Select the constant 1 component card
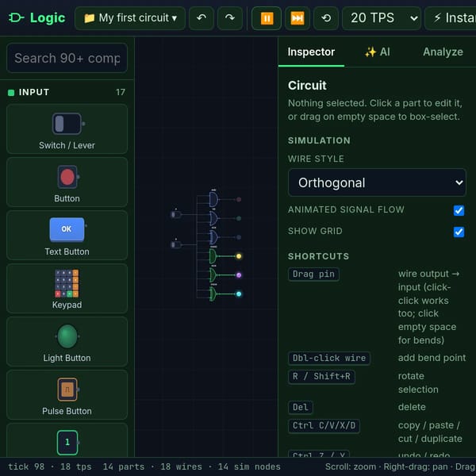 (67, 440)
